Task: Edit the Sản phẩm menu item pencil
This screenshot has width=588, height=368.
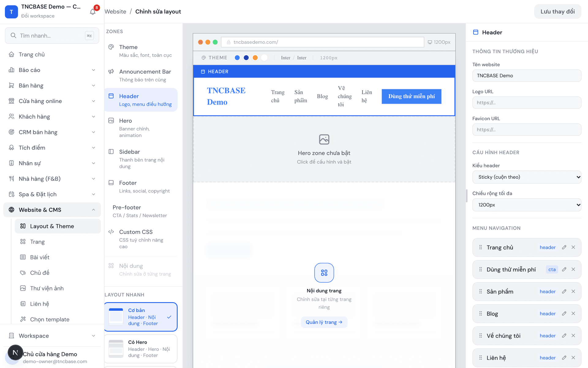Action: coord(564,292)
